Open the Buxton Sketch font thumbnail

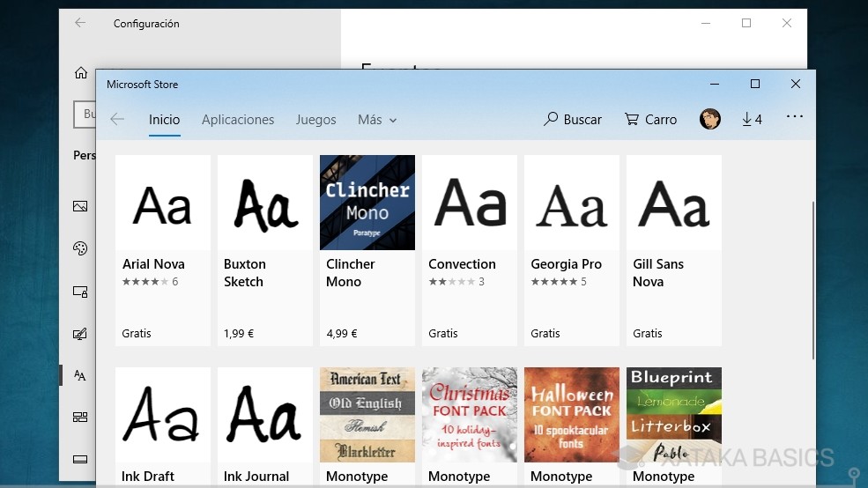click(x=265, y=203)
